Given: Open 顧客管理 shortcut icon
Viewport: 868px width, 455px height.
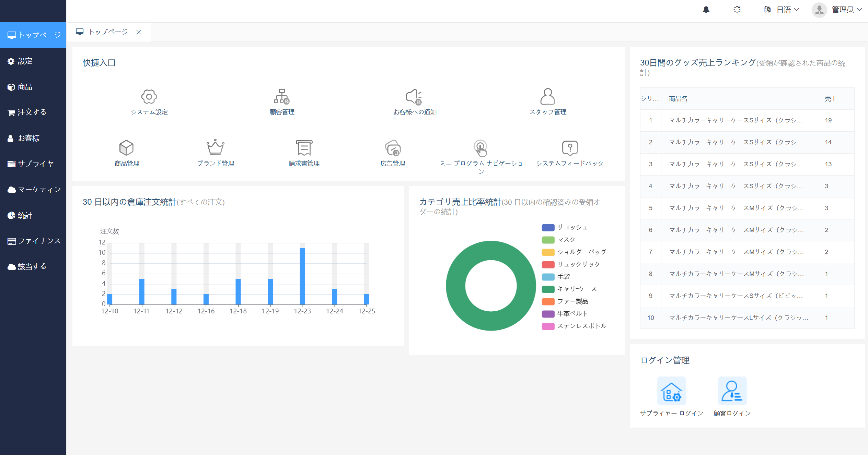Looking at the screenshot, I should pyautogui.click(x=282, y=97).
